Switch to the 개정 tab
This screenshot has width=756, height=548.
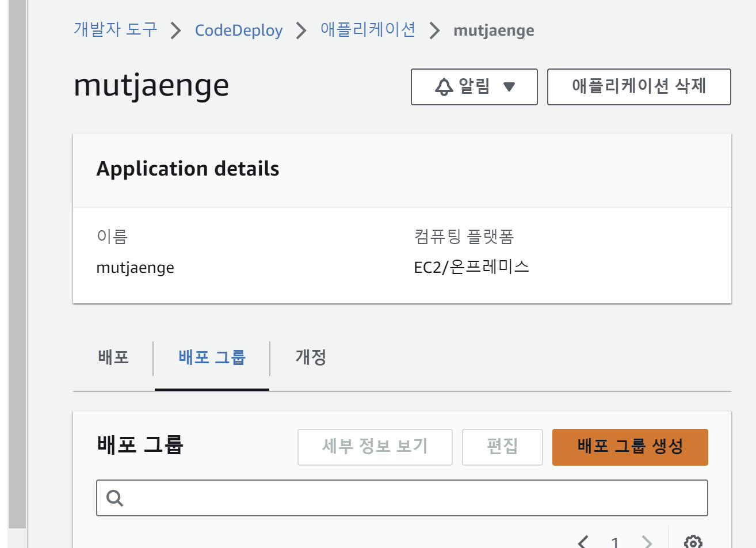click(x=311, y=357)
